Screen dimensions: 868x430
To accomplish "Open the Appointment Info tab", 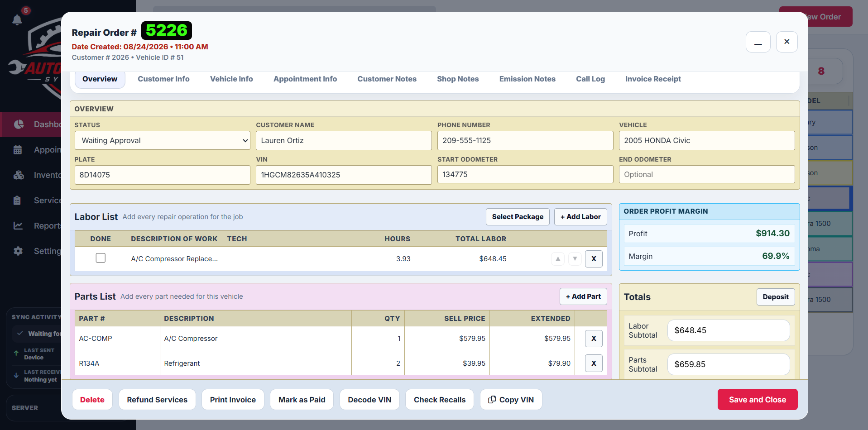I will pos(305,79).
